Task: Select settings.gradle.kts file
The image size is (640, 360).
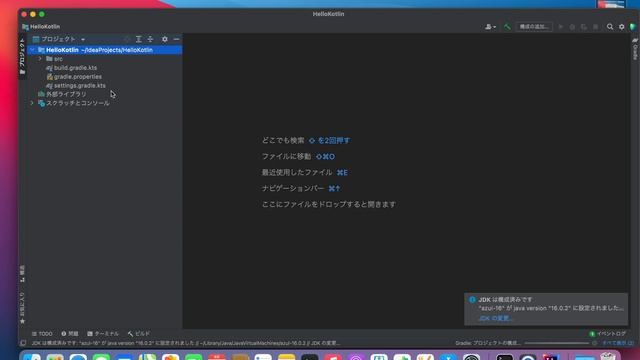Action: click(76, 86)
